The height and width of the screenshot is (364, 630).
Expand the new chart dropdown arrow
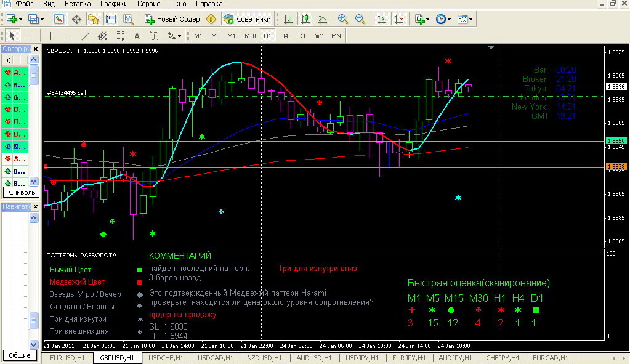[x=20, y=19]
